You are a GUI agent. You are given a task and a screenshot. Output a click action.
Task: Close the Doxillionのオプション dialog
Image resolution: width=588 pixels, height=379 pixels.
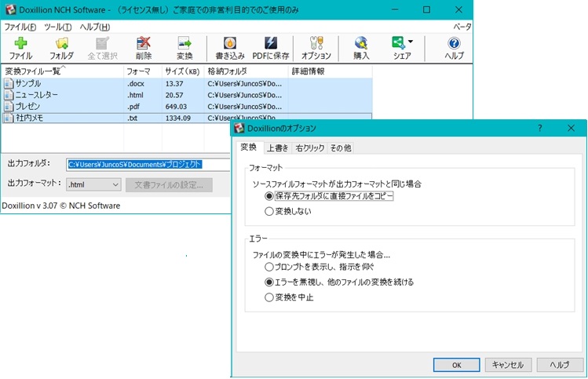(571, 128)
